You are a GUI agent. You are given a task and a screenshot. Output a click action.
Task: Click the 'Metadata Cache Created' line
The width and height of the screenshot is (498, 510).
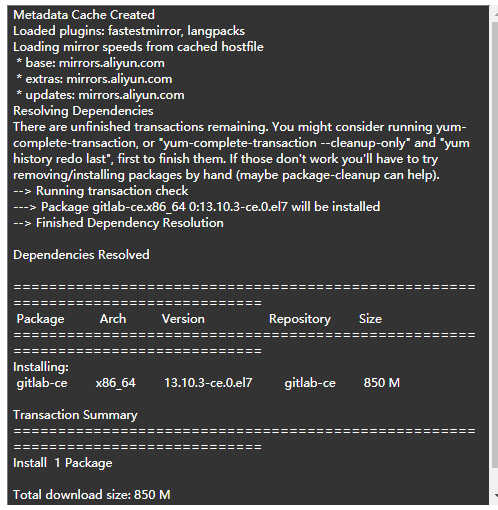tap(84, 15)
